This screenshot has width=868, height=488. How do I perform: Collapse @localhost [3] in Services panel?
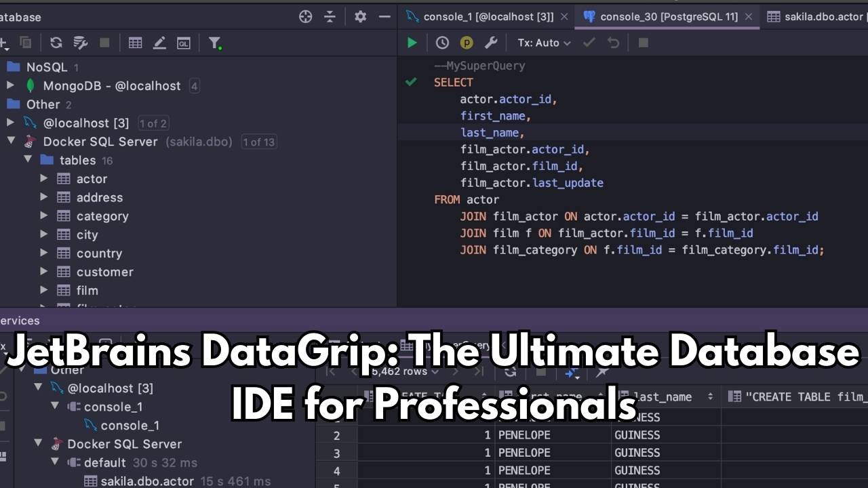tap(39, 388)
